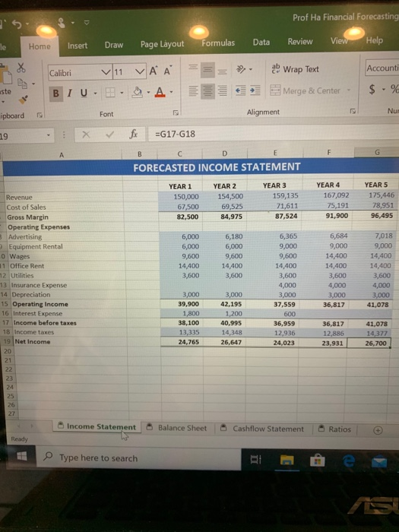
Task: Open the Windows Start button
Action: [22, 456]
